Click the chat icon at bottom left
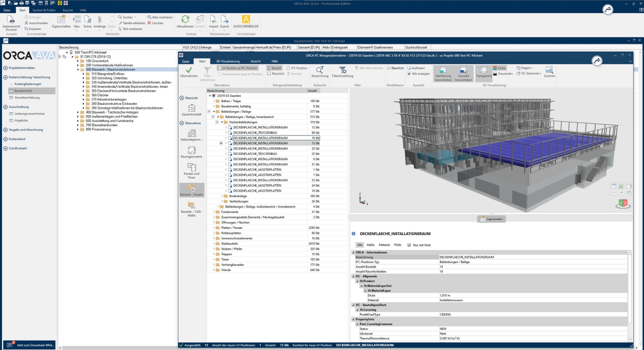Viewport: 644px width, 350px height. pos(9,345)
